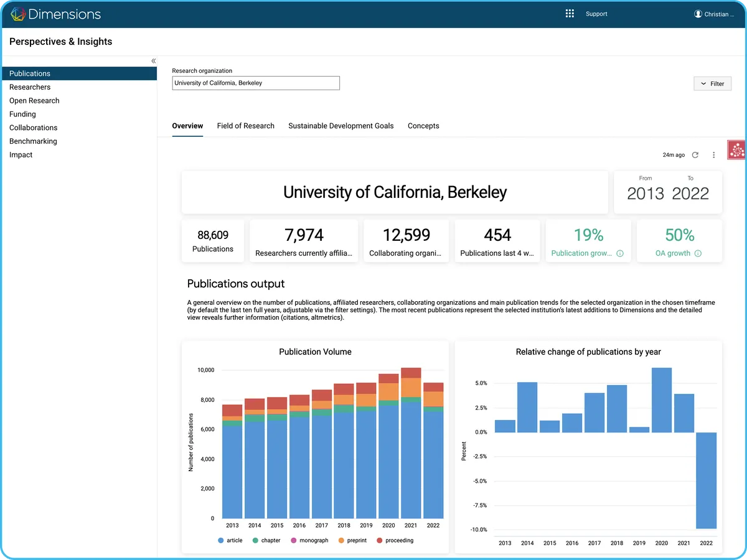
Task: Open the user profile menu for Christian
Action: [x=712, y=14]
